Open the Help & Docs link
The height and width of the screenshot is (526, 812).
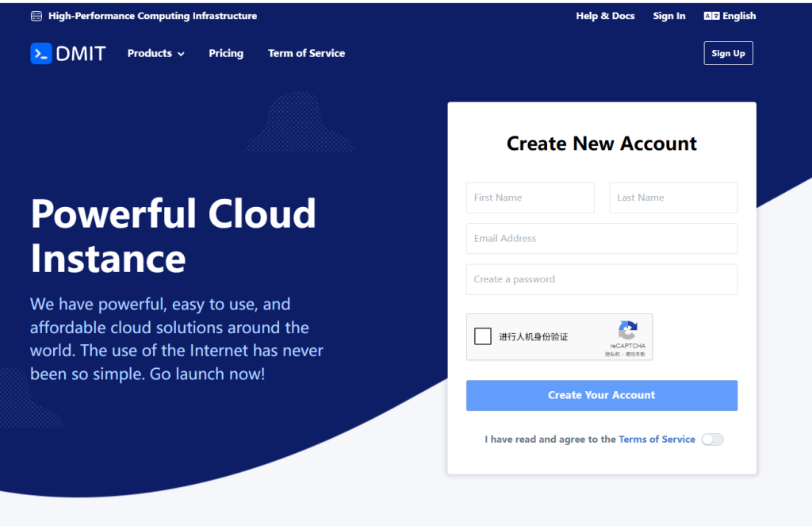pos(605,16)
